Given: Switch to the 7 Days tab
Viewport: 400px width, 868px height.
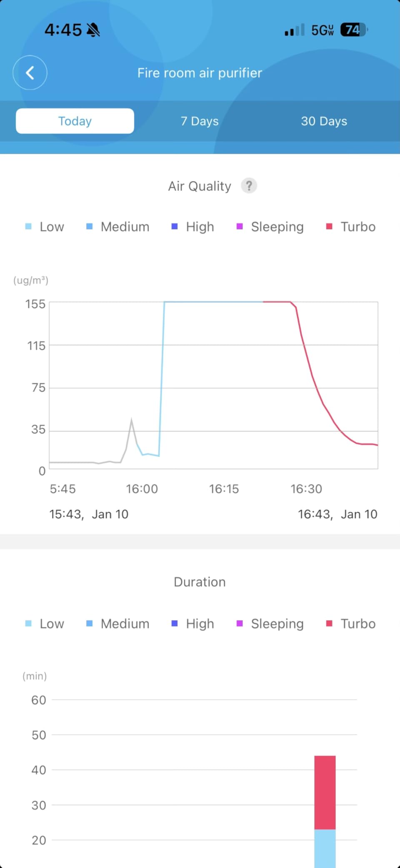Looking at the screenshot, I should pyautogui.click(x=200, y=121).
